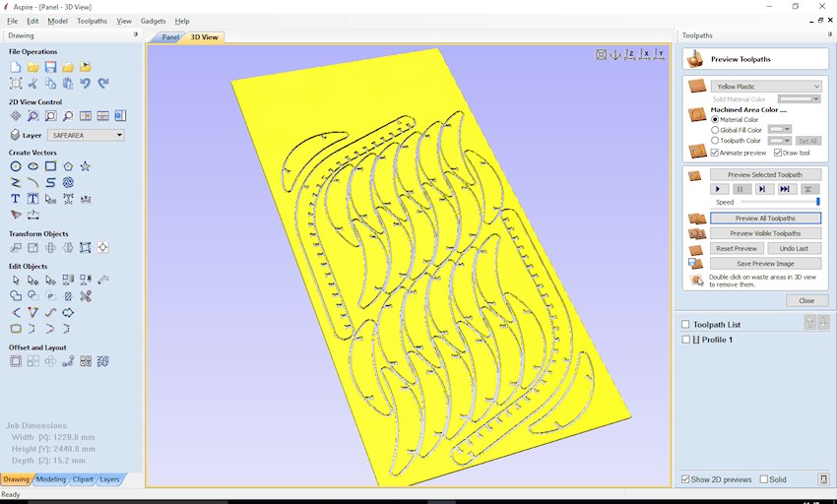Image resolution: width=837 pixels, height=504 pixels.
Task: Switch to the Panel tab
Action: click(x=170, y=37)
